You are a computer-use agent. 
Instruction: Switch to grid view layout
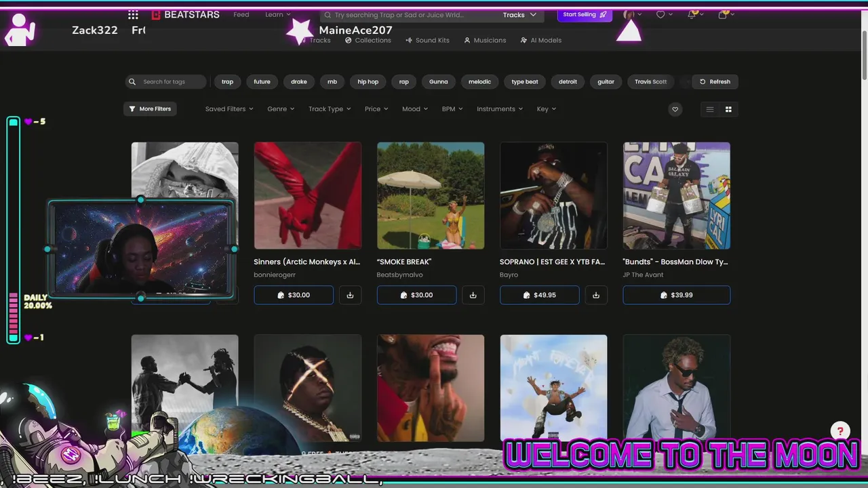729,109
